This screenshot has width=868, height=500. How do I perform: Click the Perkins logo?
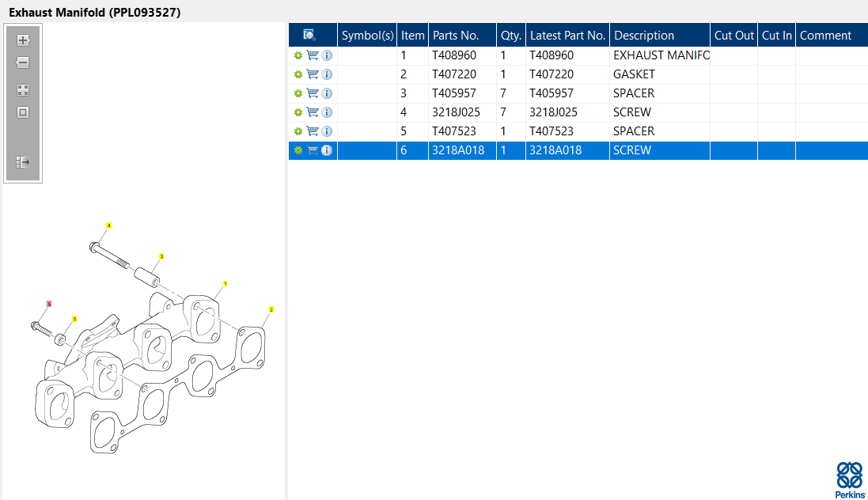[850, 480]
